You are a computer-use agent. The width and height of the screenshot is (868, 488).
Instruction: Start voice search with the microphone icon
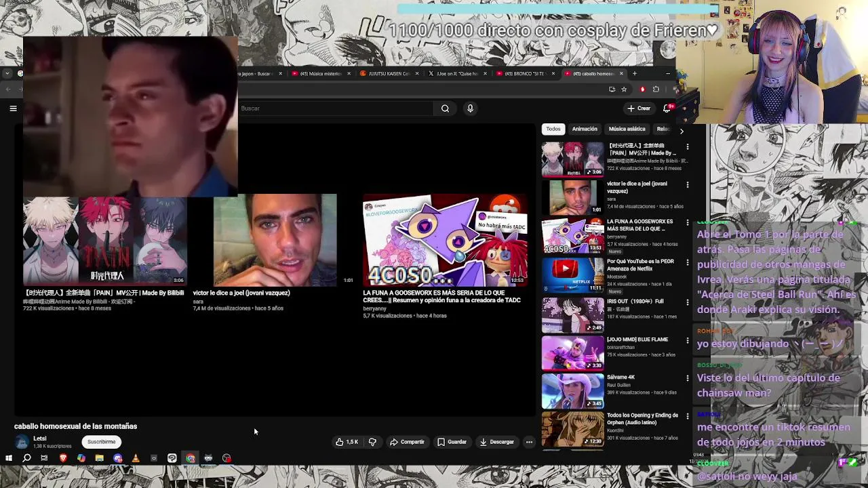coord(470,108)
